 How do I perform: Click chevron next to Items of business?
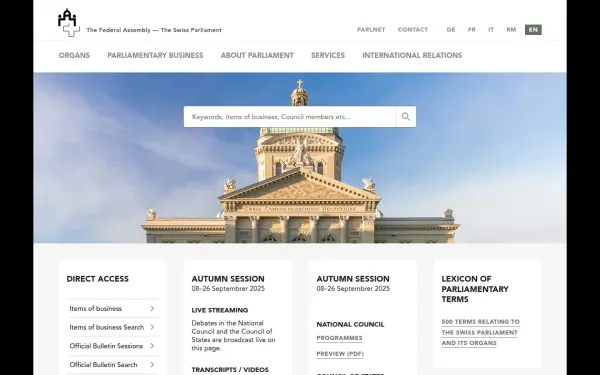(152, 308)
